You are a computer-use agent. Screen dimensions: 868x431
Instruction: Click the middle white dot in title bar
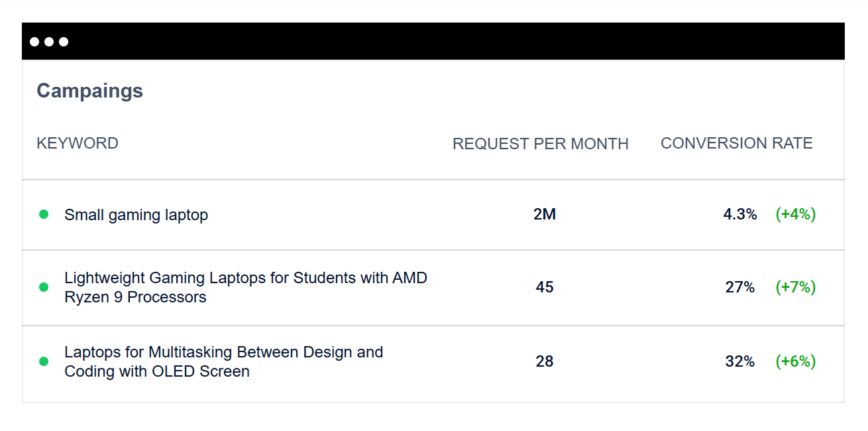tap(49, 42)
